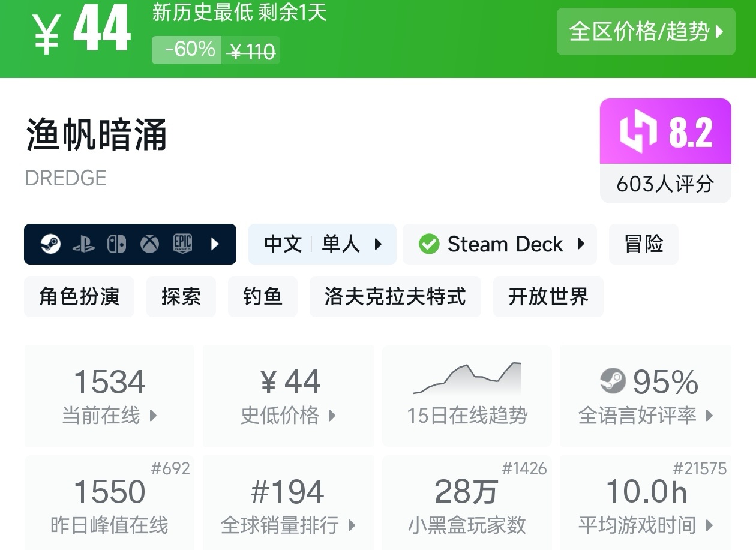The width and height of the screenshot is (756, 550).
Task: Open the 全区价格/趋势 price trends button
Action: click(x=646, y=32)
